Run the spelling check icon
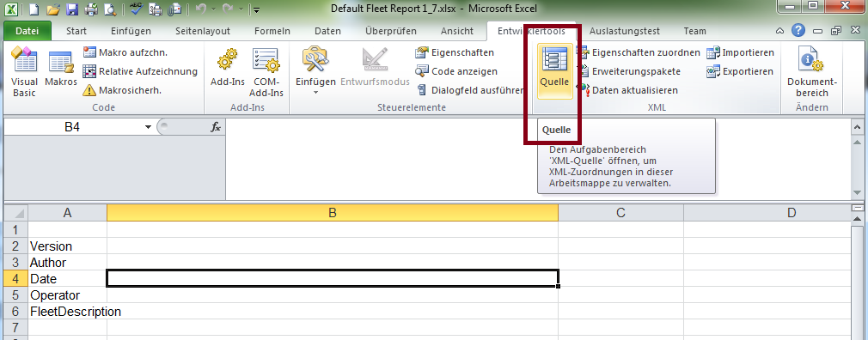This screenshot has height=340, width=868. point(136,9)
